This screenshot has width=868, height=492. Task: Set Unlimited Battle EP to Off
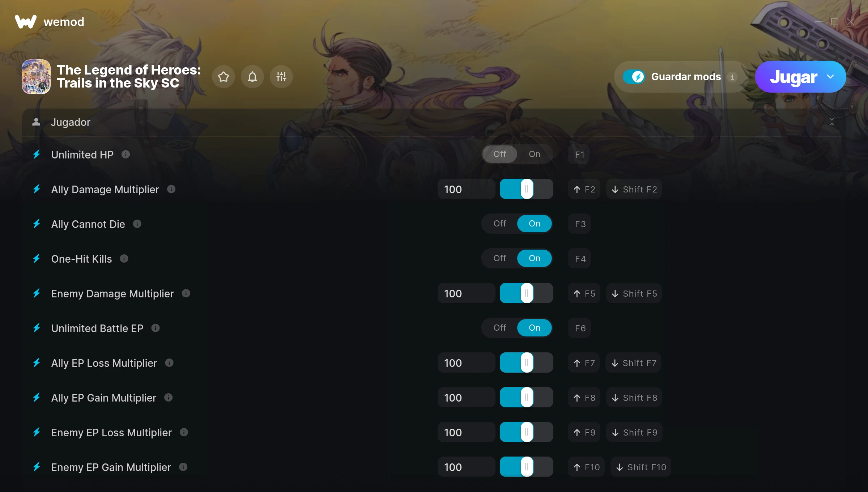(500, 328)
